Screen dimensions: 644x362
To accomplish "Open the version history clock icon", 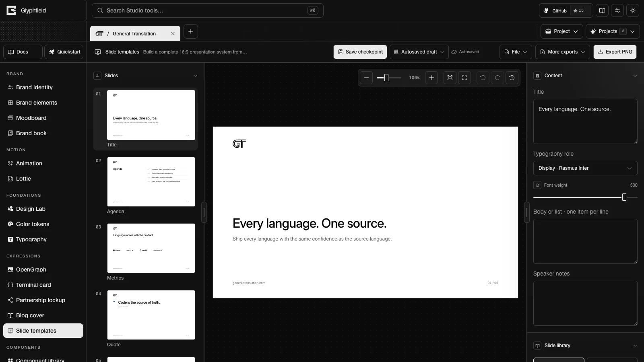I will (512, 78).
